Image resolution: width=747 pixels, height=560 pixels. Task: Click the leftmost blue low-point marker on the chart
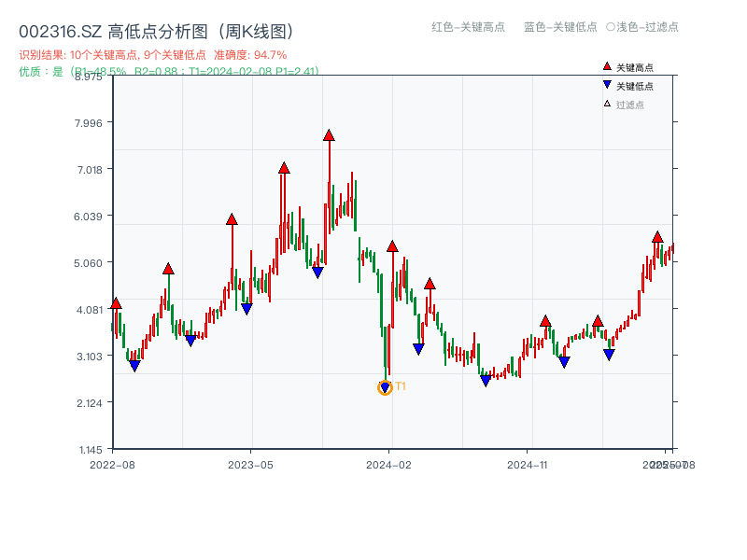[x=135, y=367]
